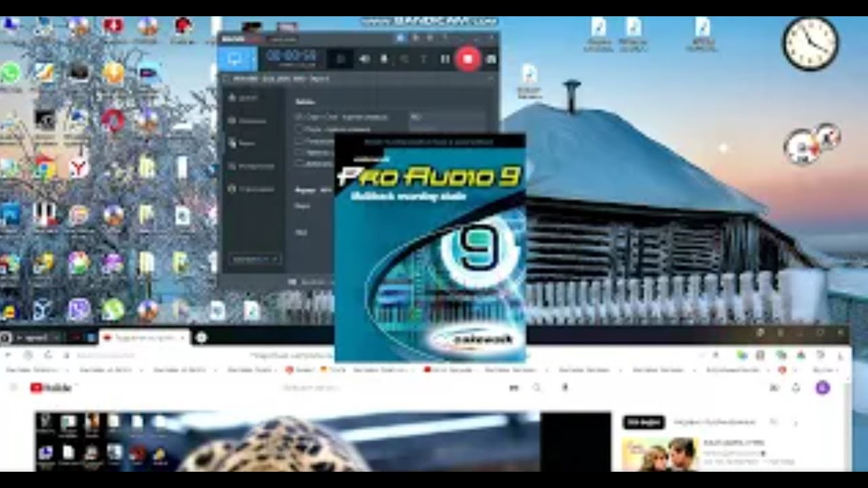Select the screen recording mode monitor icon

point(235,59)
